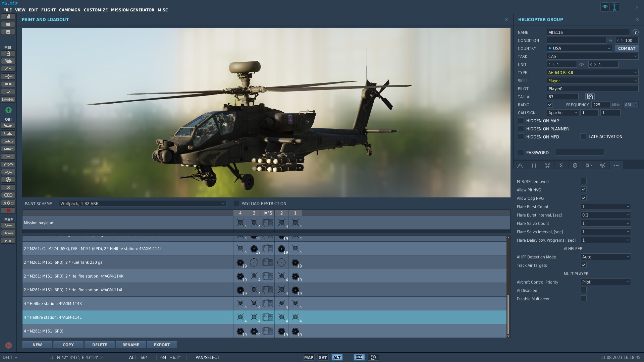The width and height of the screenshot is (644, 362).
Task: Open the Flare Burst Count dropdown
Action: pyautogui.click(x=606, y=206)
